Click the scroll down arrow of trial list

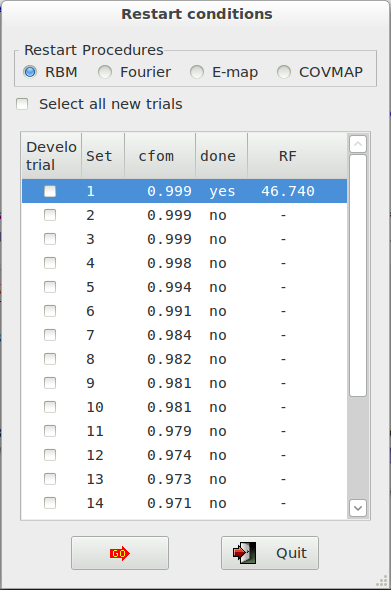[x=358, y=508]
